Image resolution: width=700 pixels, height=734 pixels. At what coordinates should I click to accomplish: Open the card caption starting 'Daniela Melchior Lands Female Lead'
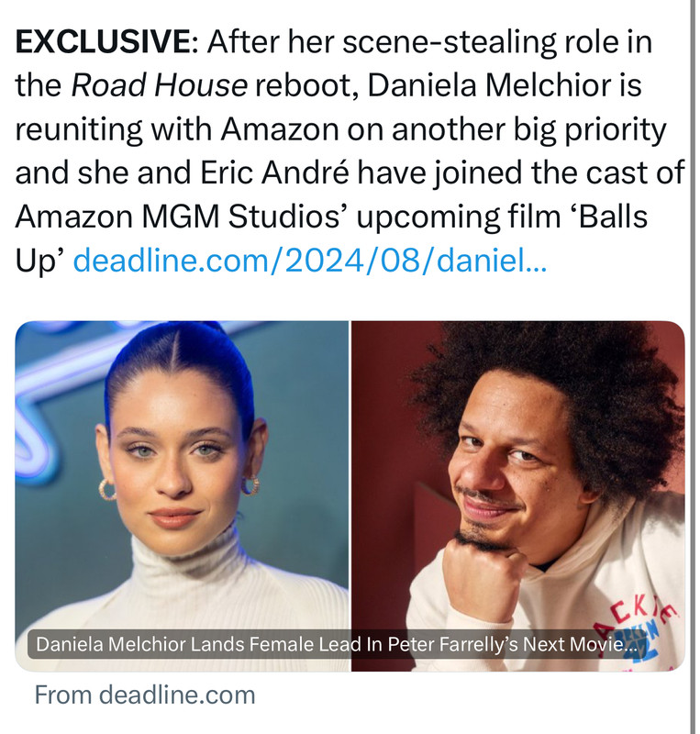click(336, 645)
